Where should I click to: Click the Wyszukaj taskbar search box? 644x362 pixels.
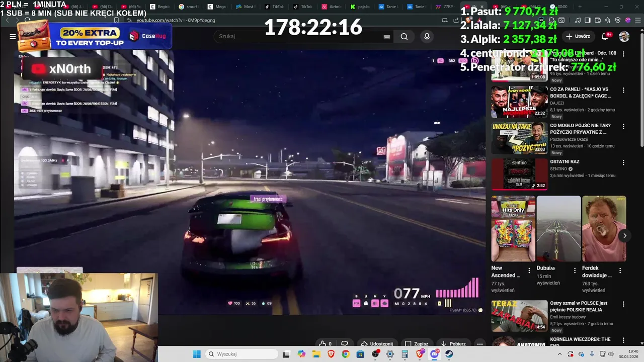click(242, 354)
